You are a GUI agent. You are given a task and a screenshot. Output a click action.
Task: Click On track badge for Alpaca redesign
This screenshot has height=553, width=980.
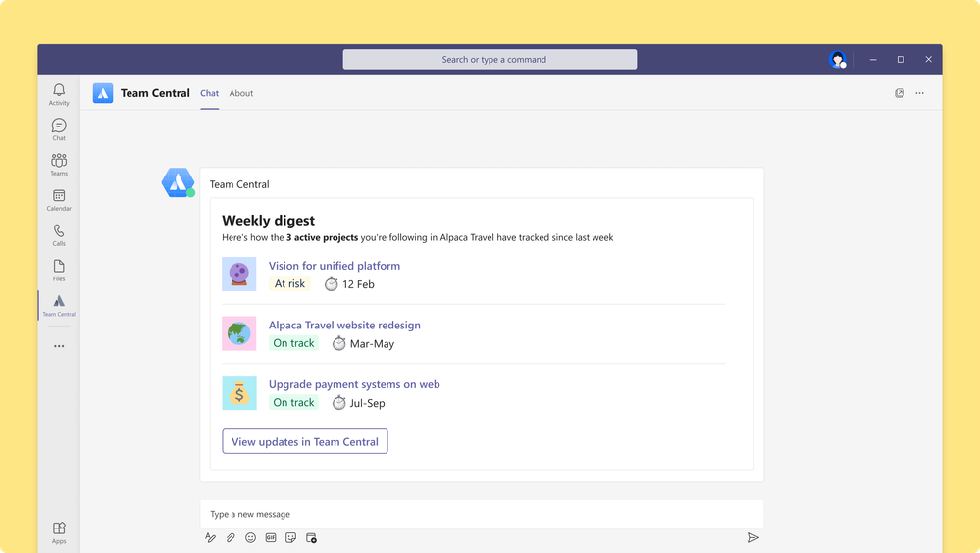click(293, 343)
